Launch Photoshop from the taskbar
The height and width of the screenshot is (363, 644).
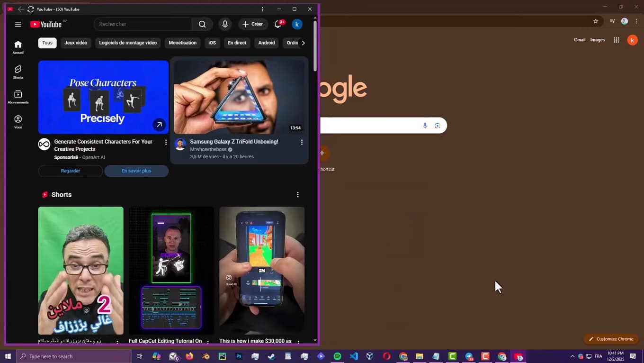click(239, 356)
